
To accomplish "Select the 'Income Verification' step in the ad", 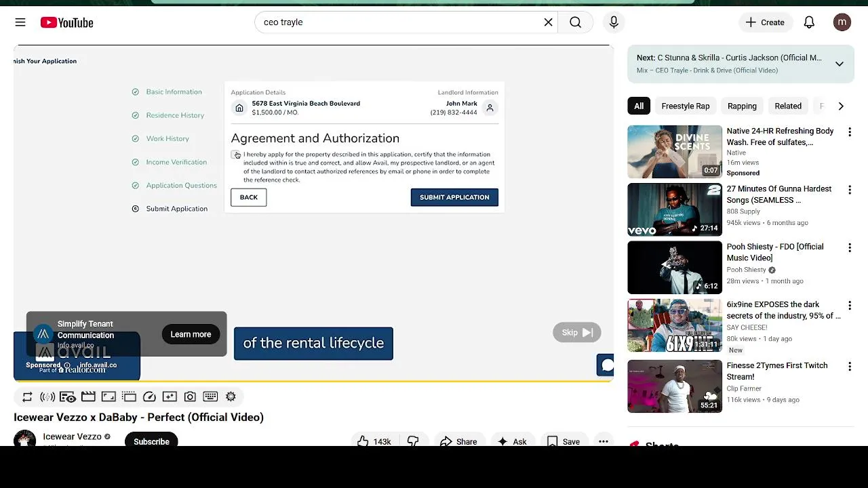I will (176, 162).
